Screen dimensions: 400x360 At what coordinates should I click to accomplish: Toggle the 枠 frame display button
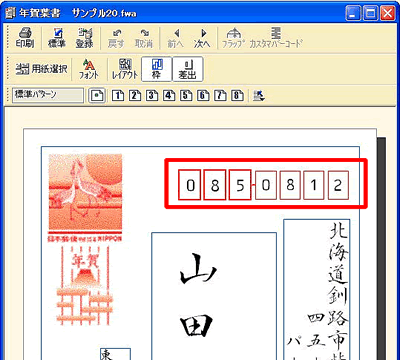157,69
